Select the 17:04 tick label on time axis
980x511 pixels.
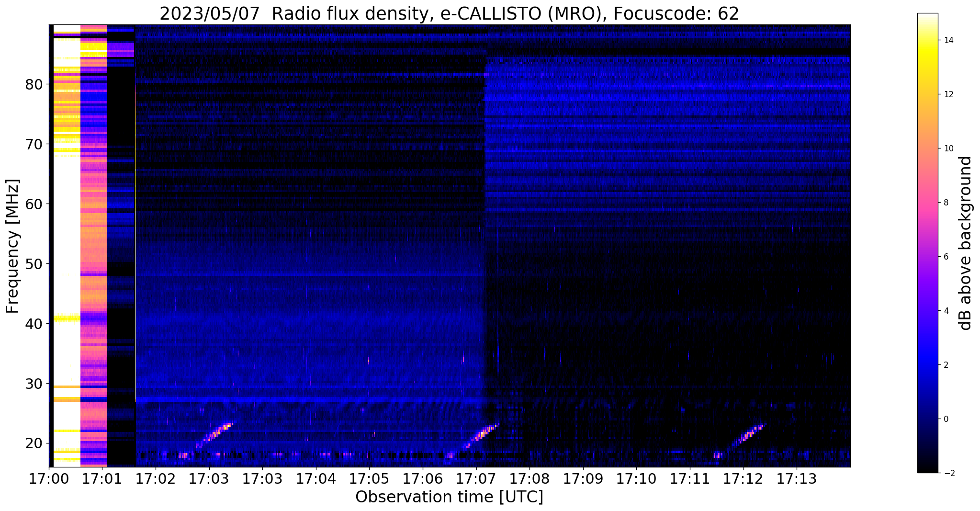(x=315, y=479)
